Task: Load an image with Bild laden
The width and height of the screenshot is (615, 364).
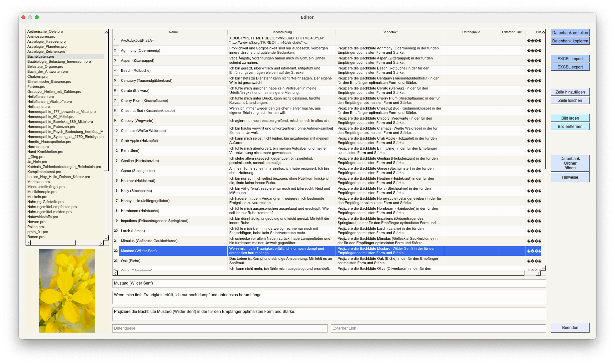Action: [x=570, y=118]
